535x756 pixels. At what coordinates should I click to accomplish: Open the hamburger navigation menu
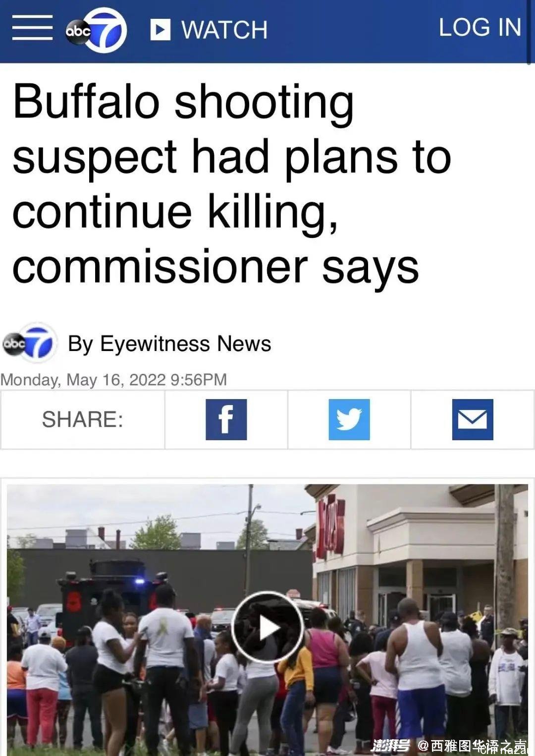(x=32, y=28)
